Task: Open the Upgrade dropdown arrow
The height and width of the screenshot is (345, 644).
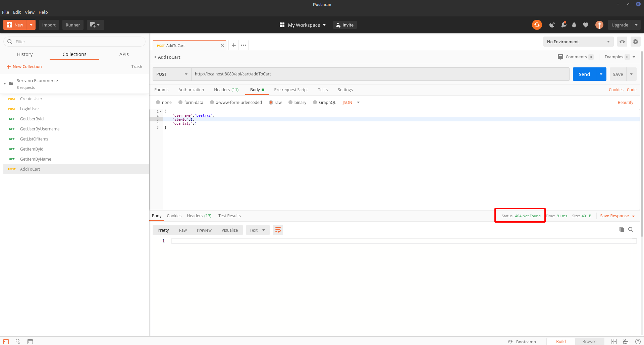Action: pos(636,25)
